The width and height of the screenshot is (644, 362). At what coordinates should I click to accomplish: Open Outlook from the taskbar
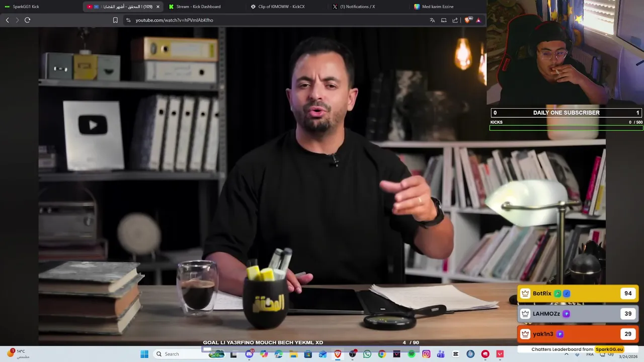[x=323, y=354]
